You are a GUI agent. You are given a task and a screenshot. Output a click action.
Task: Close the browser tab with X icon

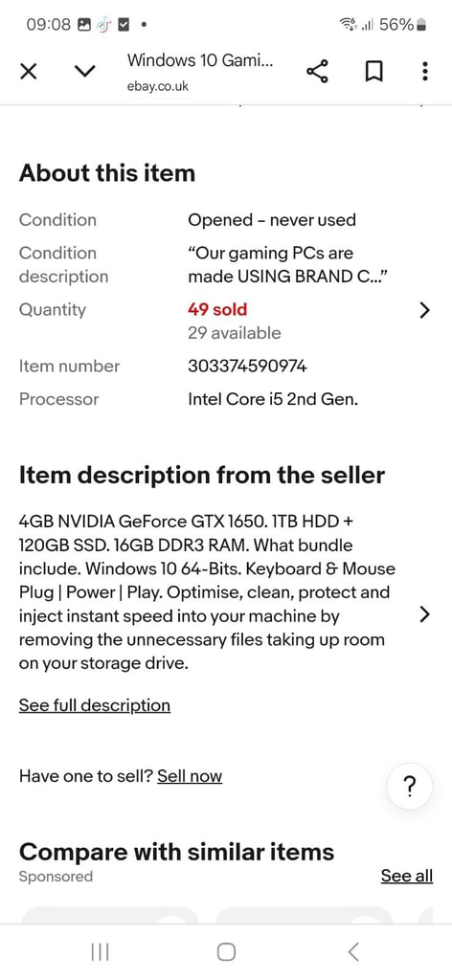click(28, 72)
